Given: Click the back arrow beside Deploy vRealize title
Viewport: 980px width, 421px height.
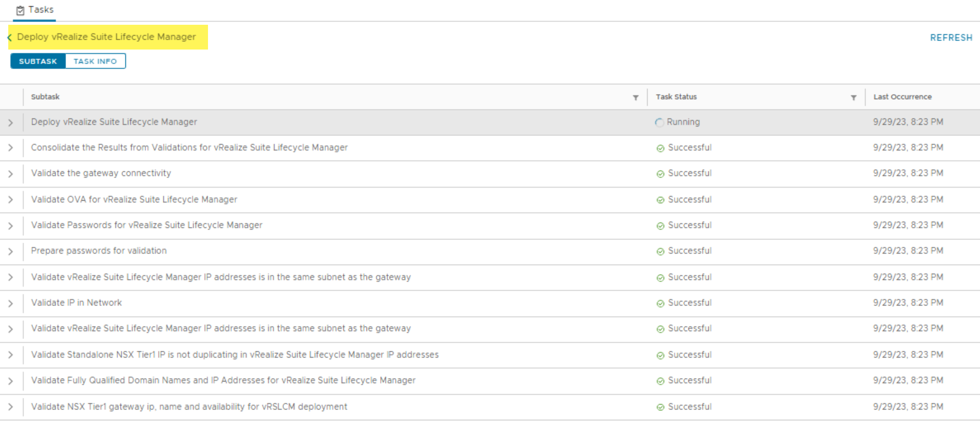Looking at the screenshot, I should pos(9,37).
